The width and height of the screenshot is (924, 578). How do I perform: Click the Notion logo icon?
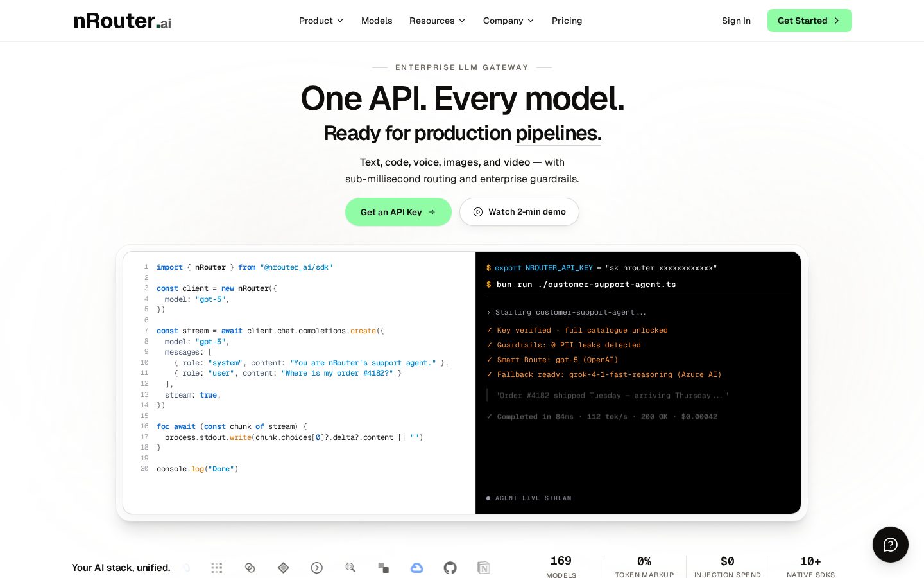tap(484, 568)
